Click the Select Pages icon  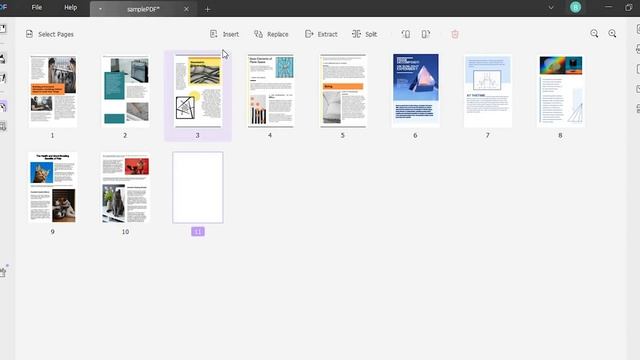click(29, 34)
